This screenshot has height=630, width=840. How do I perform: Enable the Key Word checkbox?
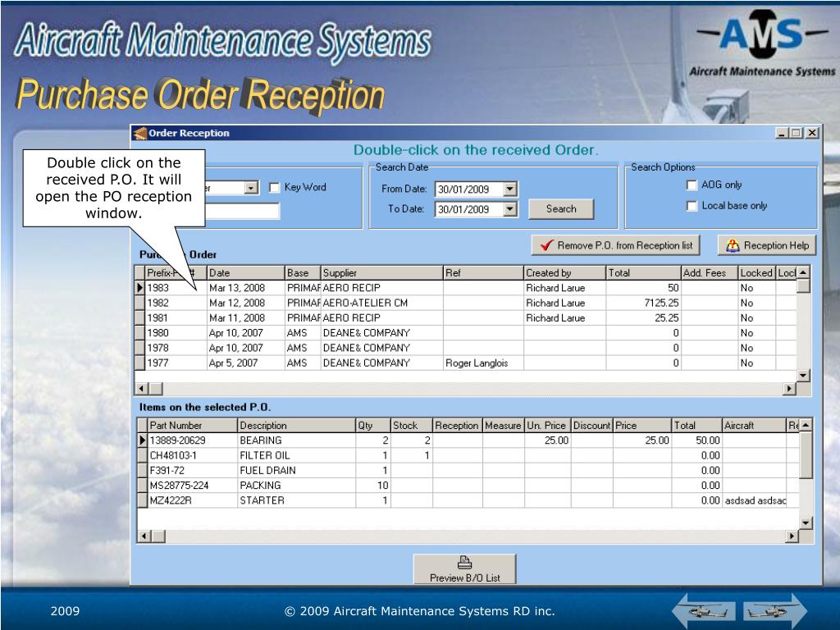point(274,188)
